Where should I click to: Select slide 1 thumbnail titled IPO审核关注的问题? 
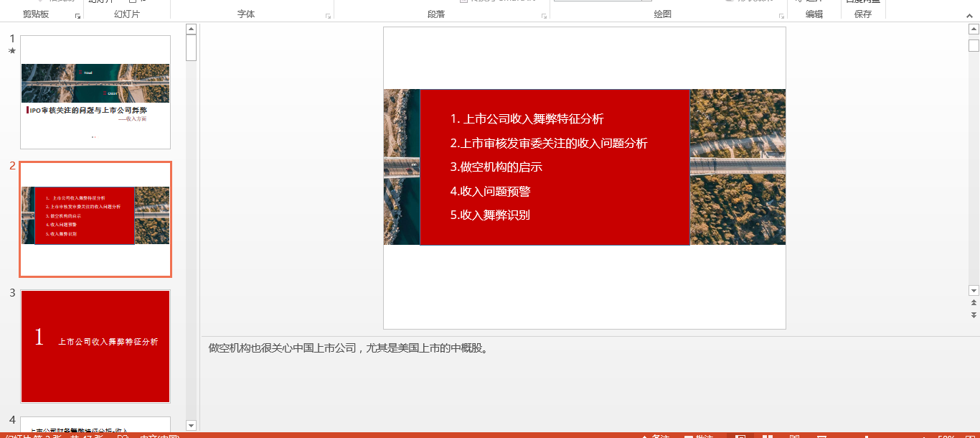pyautogui.click(x=95, y=92)
